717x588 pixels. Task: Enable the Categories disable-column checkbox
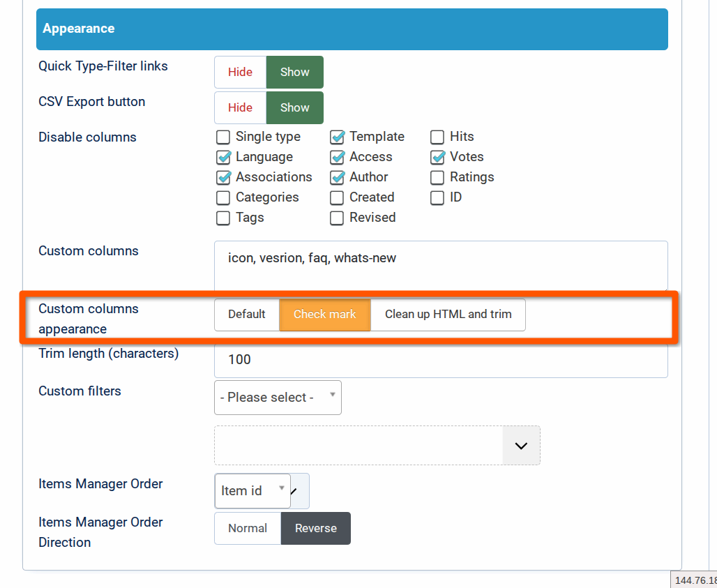point(223,197)
